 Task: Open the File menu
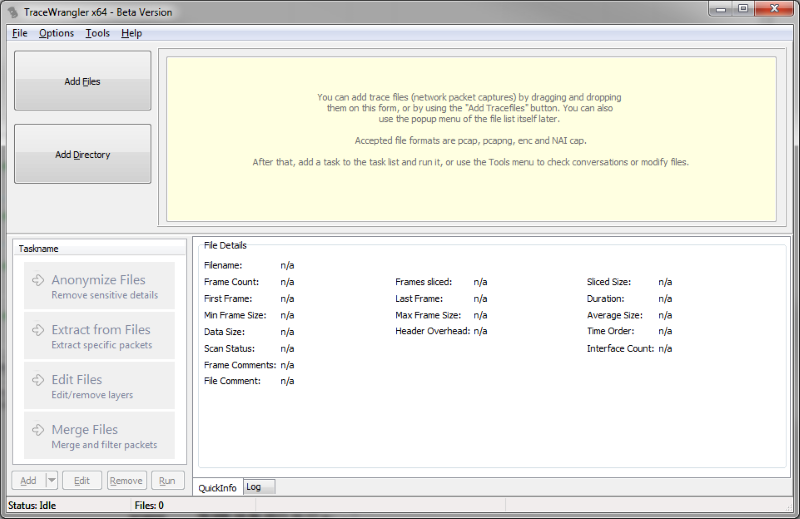(19, 33)
